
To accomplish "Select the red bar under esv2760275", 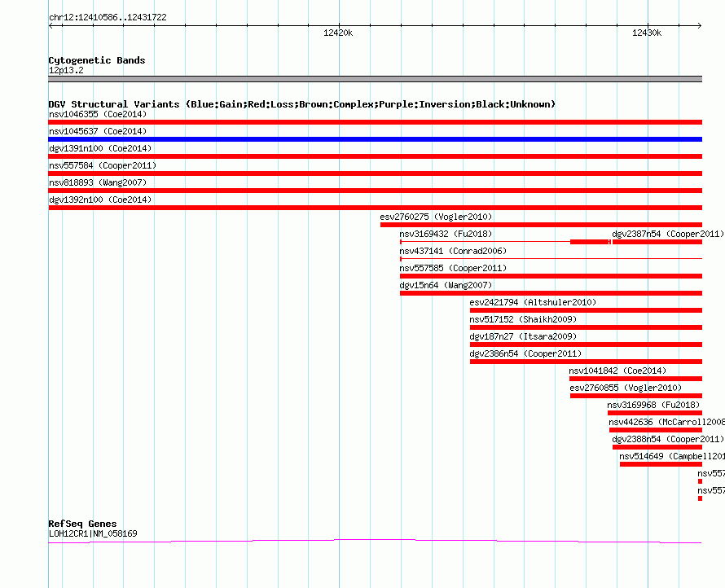I will 541,225.
